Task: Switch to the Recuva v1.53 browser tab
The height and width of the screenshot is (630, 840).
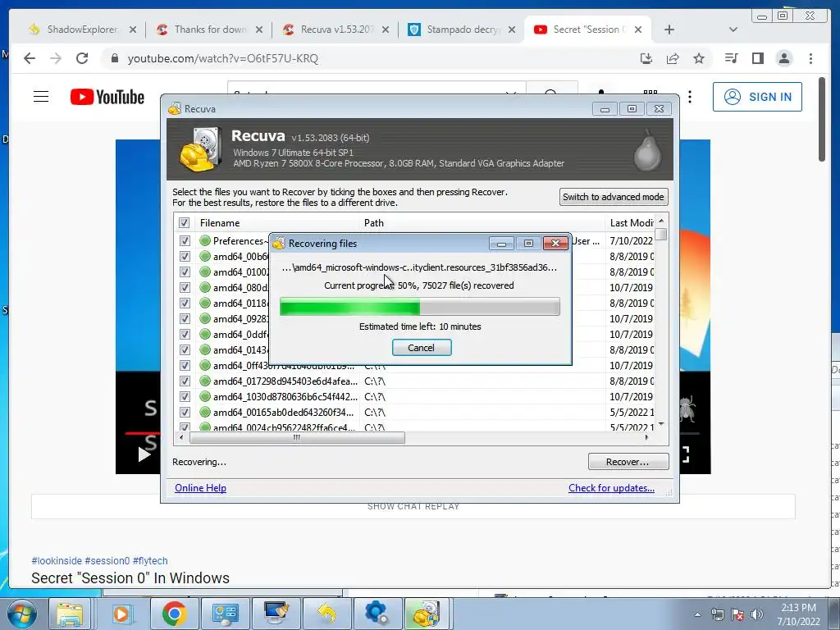Action: coord(336,30)
